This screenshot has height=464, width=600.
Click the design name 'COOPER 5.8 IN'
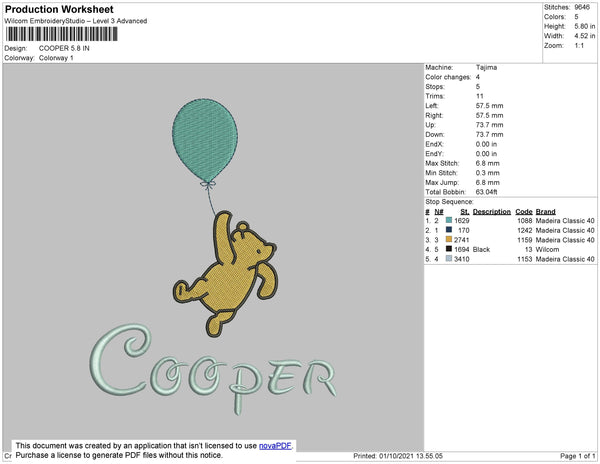coord(64,48)
